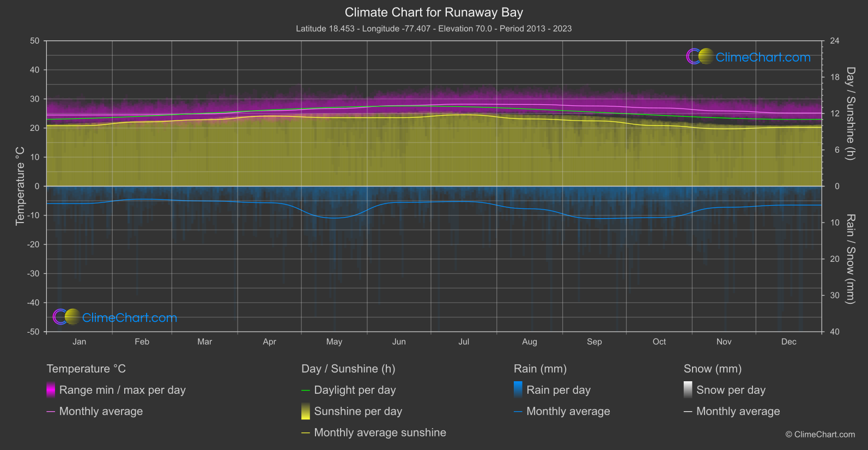Screen dimensions: 868x450
Task: Click the yellow Sunshine per day swatch
Action: pyautogui.click(x=306, y=411)
